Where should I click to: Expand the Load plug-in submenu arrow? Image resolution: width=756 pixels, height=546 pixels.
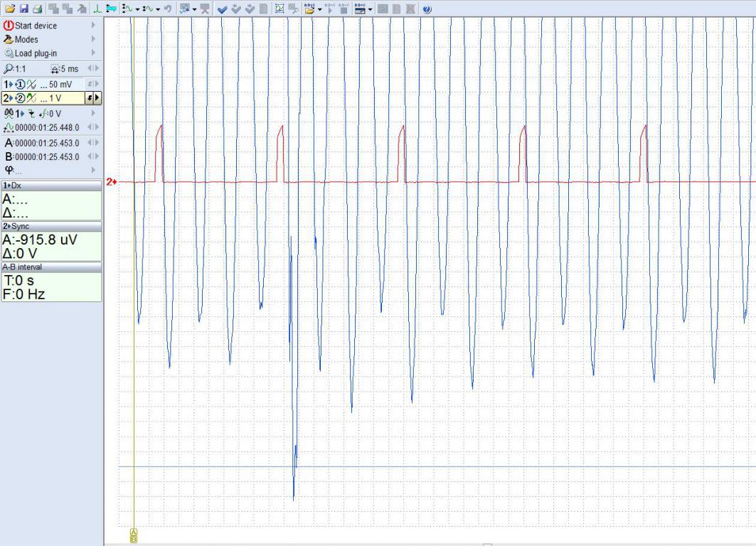pos(93,53)
